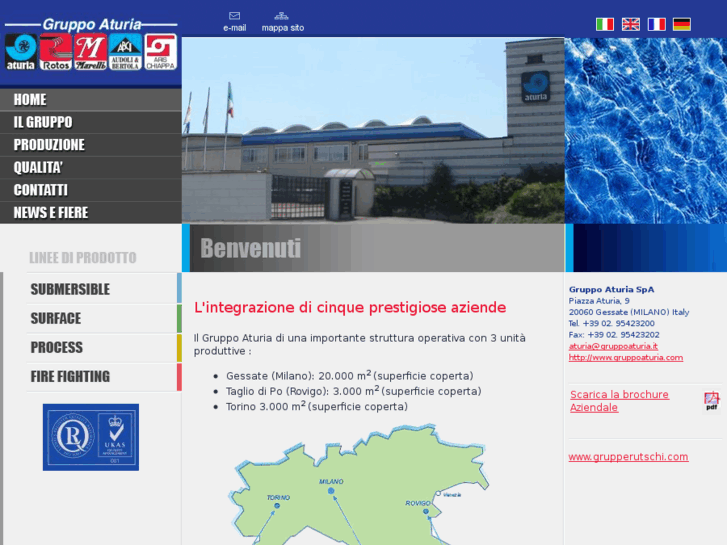Click the Aris Chiappa logo
Screen dimensions: 727x545
pyautogui.click(x=160, y=52)
